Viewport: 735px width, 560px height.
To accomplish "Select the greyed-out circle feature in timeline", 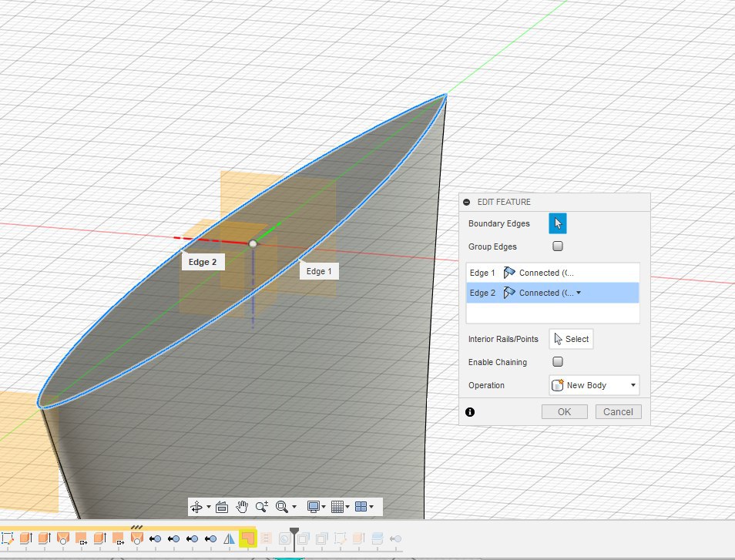I will 284,539.
